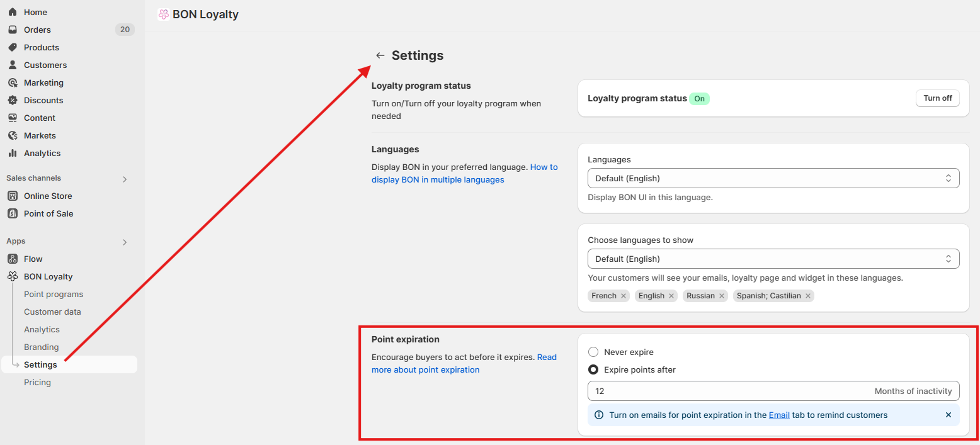Follow the Email tab link
The height and width of the screenshot is (445, 980).
pyautogui.click(x=779, y=415)
